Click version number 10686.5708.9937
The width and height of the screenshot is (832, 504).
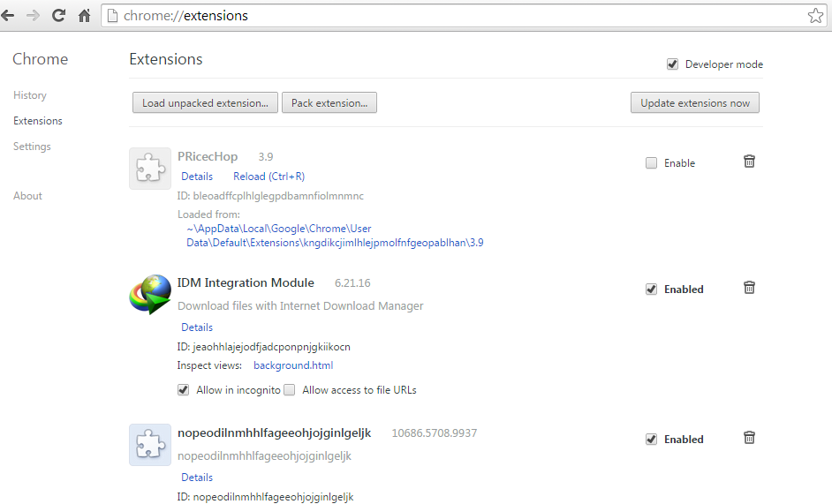pyautogui.click(x=434, y=433)
